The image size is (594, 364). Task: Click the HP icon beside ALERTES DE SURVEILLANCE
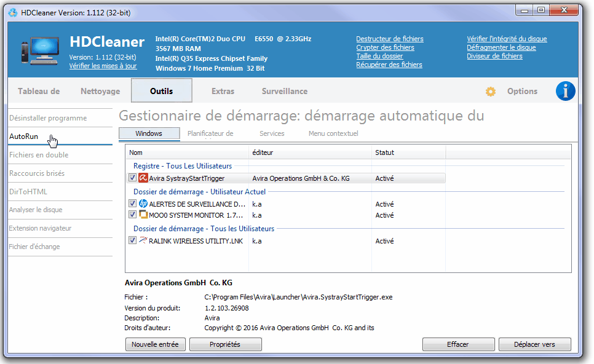[x=143, y=204]
